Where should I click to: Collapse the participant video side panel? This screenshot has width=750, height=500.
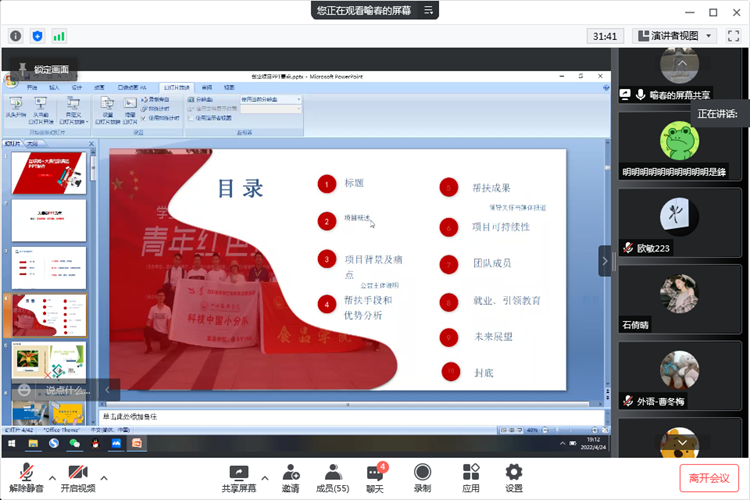[x=605, y=260]
